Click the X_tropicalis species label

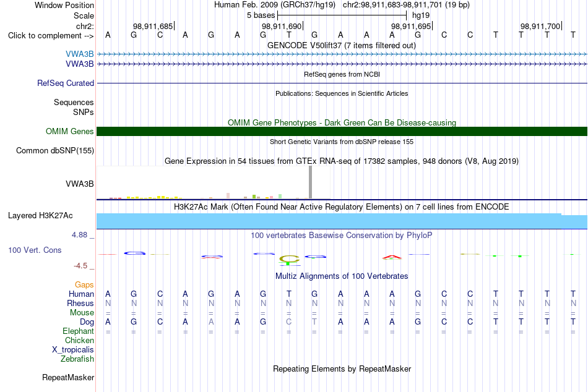point(73,350)
